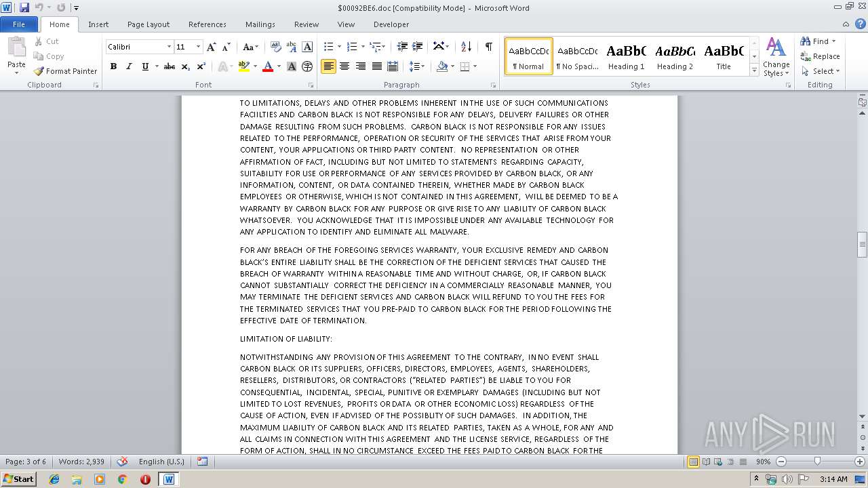
Task: Switch to the Insert tab
Action: point(98,24)
